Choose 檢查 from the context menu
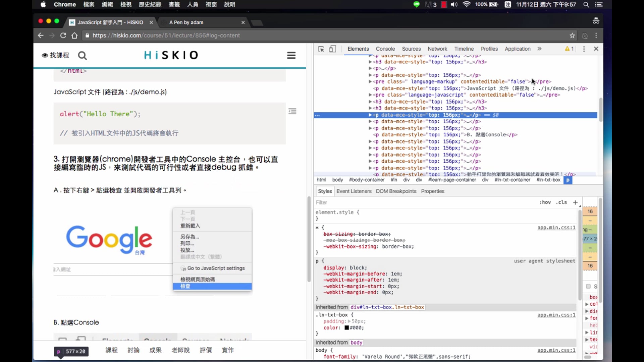Viewport: 644px width, 362px height. point(184,286)
